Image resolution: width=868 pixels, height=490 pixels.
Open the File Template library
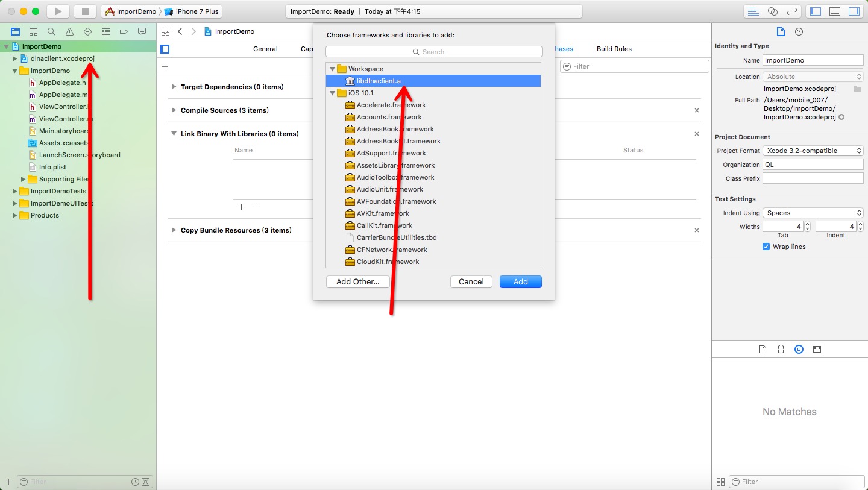click(763, 350)
